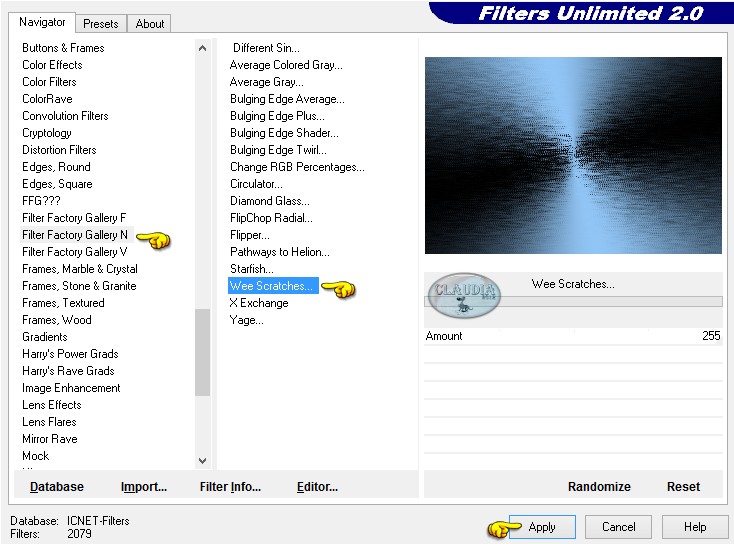Image resolution: width=734 pixels, height=544 pixels.
Task: Choose Frames, Marble & Crystal
Action: (80, 269)
